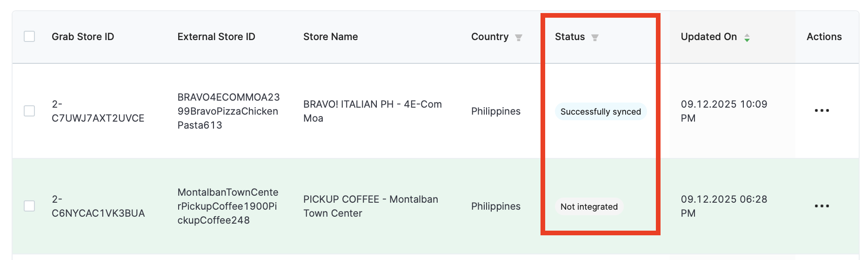
Task: Click the Store Name column header
Action: click(x=331, y=37)
